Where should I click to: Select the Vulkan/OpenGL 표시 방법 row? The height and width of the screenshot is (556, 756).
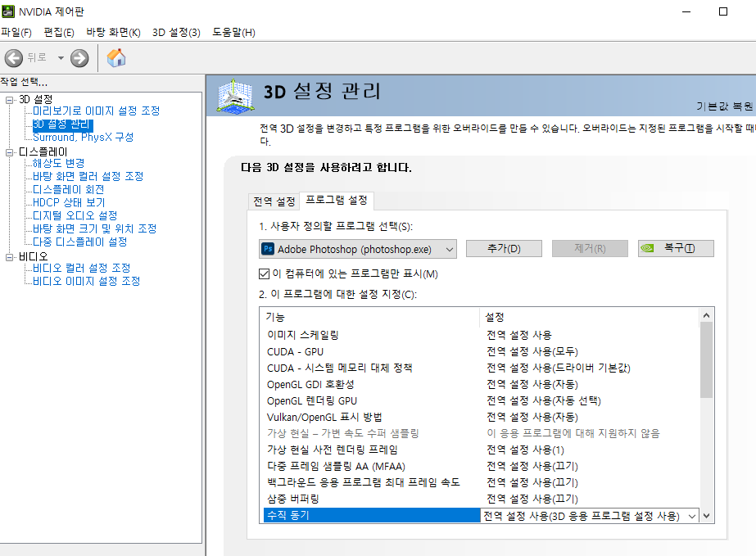480,417
